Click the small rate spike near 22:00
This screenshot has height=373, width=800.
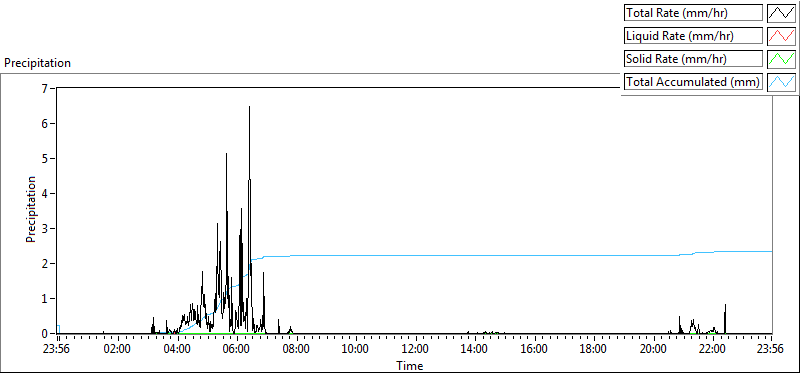(725, 316)
